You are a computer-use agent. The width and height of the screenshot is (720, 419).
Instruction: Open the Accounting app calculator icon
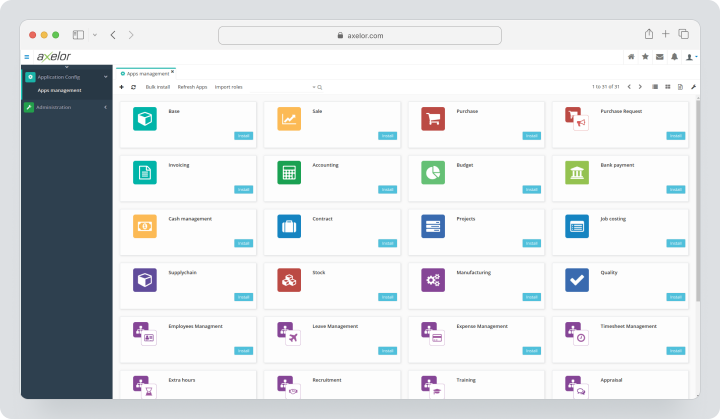(x=289, y=172)
